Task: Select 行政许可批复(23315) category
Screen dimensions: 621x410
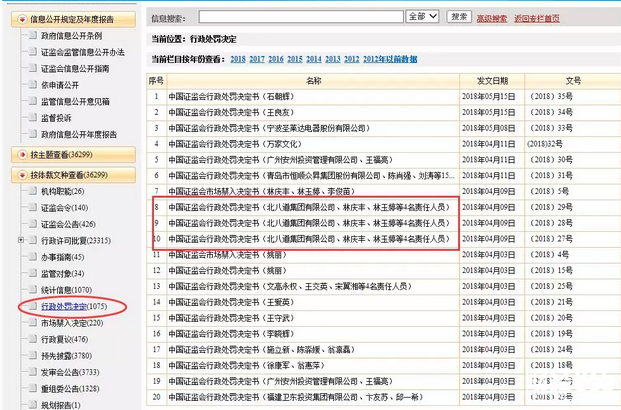Action: point(76,240)
